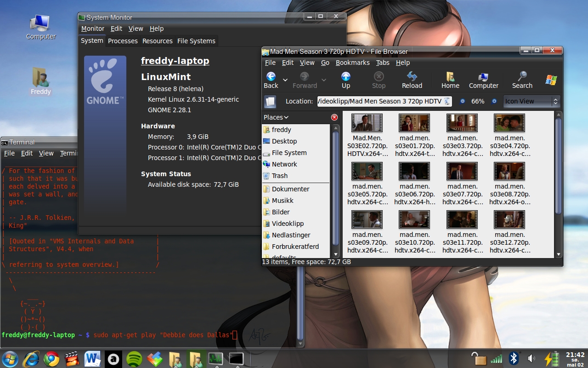
Task: Close the Places side pane
Action: (x=334, y=117)
